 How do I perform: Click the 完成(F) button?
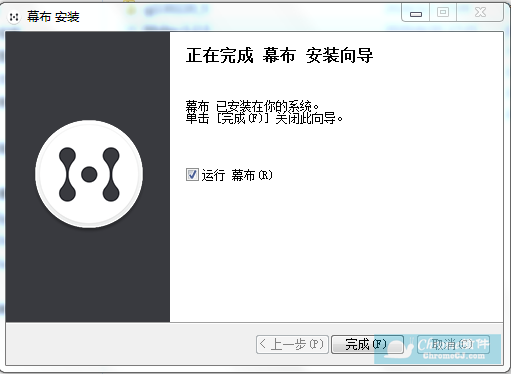[x=367, y=344]
